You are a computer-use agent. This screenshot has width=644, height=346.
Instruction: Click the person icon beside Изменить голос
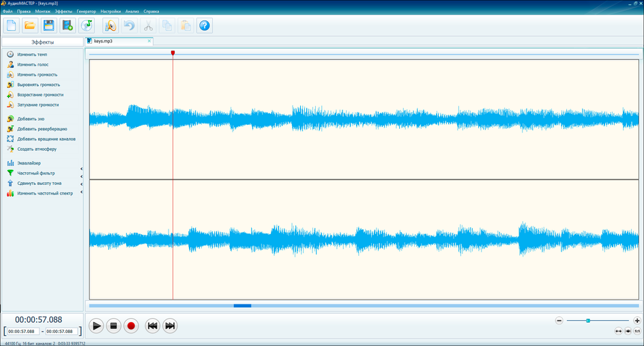[x=10, y=65]
